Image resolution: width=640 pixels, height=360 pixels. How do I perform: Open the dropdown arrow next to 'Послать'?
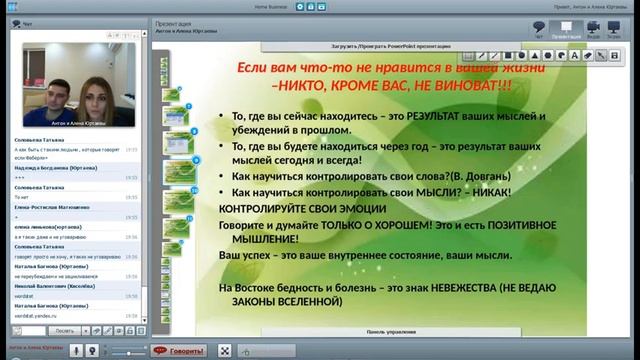pyautogui.click(x=86, y=331)
